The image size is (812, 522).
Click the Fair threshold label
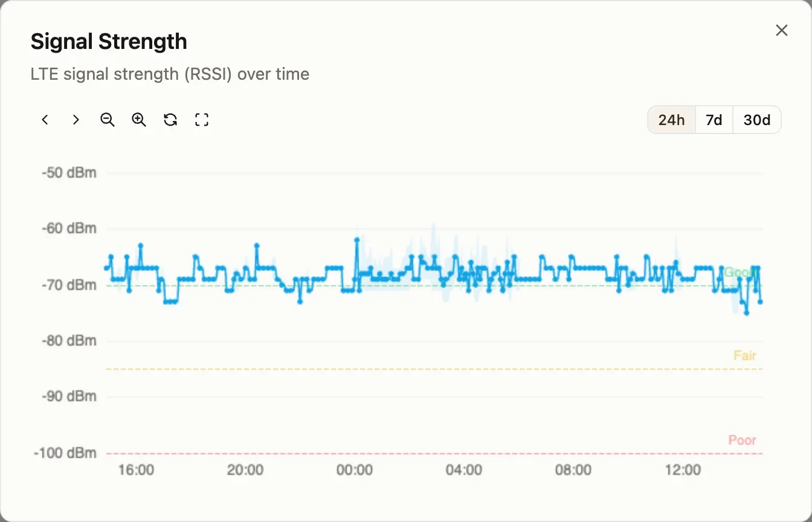[745, 355]
